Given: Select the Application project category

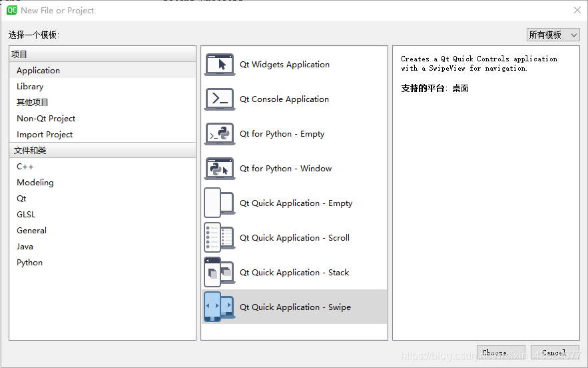Looking at the screenshot, I should point(103,70).
